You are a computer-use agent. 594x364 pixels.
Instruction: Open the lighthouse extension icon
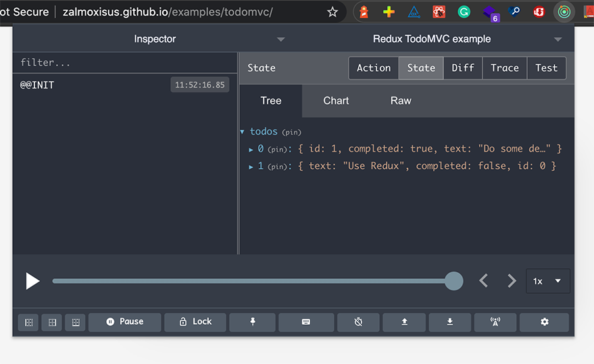click(x=364, y=12)
